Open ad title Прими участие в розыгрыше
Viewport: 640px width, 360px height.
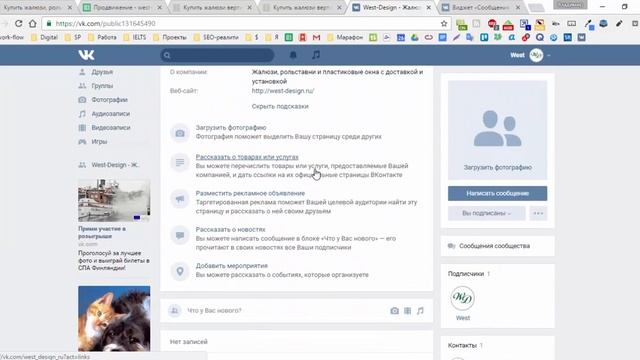tap(102, 232)
